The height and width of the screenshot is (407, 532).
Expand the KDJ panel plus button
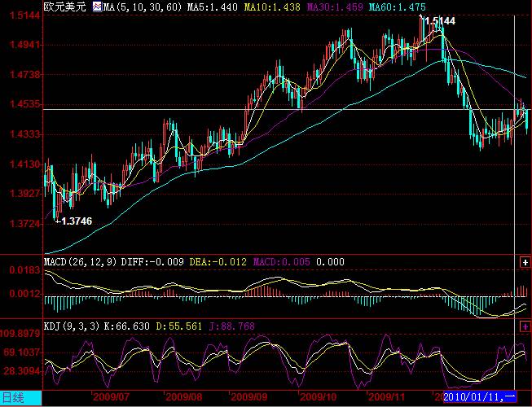[x=525, y=326]
